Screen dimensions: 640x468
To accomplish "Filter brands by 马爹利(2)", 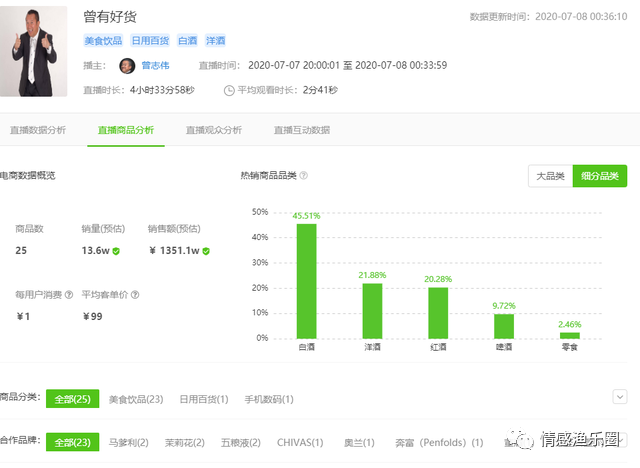I will point(129,443).
